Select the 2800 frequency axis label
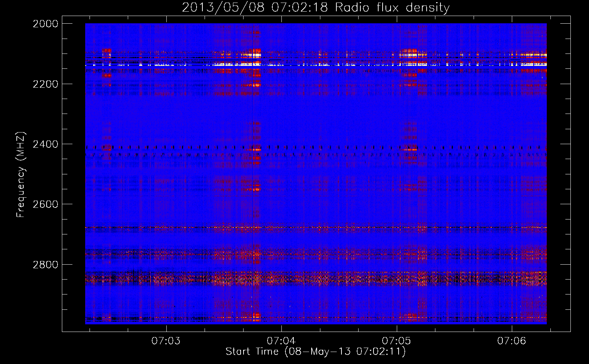Viewport: 589px width, 364px height. point(45,264)
